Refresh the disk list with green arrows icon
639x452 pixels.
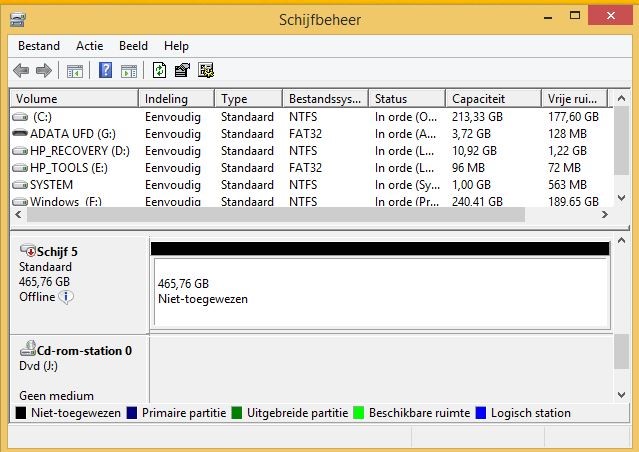point(159,70)
